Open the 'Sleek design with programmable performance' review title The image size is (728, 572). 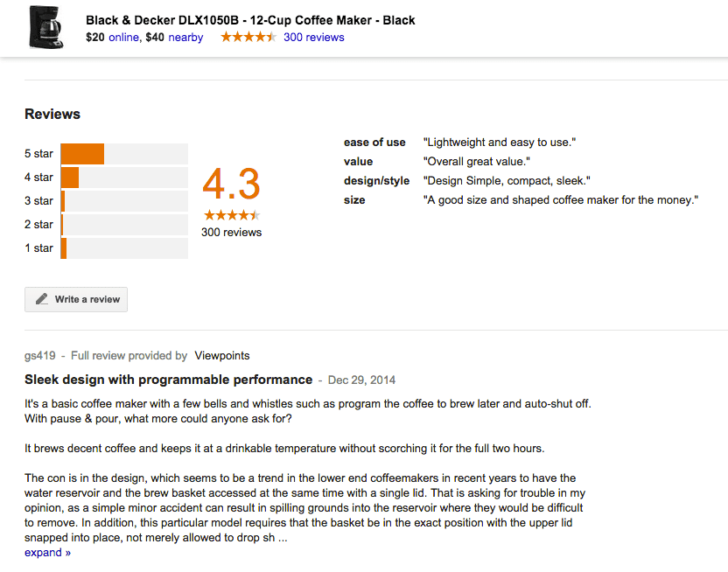168,380
